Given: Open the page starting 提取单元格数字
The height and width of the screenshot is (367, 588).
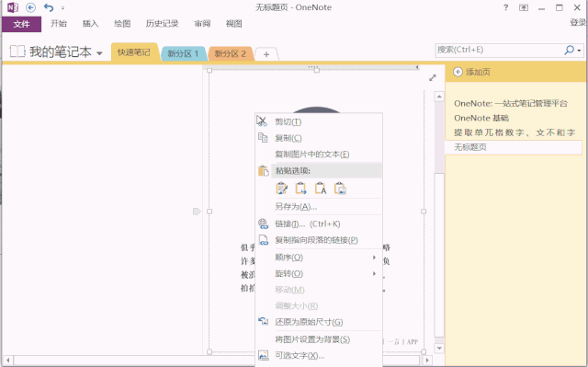Looking at the screenshot, I should point(514,132).
